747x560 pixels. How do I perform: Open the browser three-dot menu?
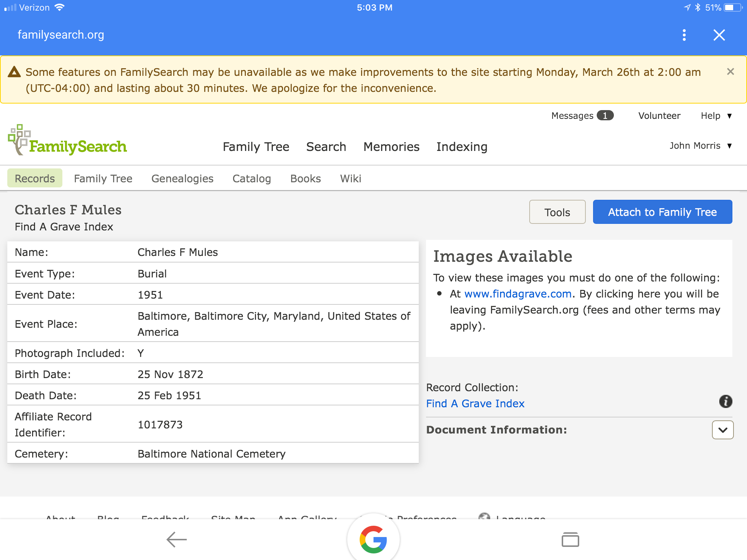pos(684,35)
